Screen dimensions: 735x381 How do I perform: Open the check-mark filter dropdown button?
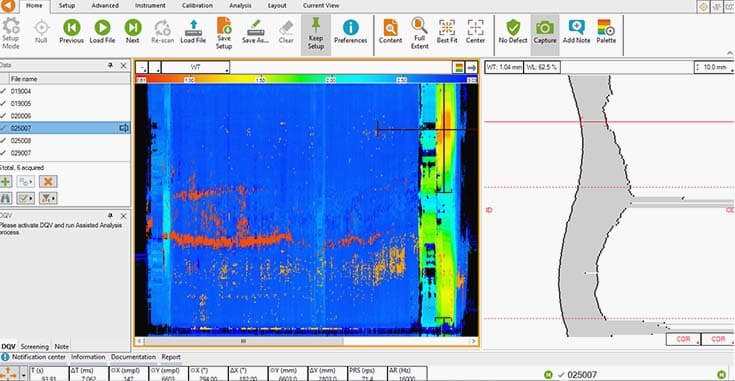[26, 198]
